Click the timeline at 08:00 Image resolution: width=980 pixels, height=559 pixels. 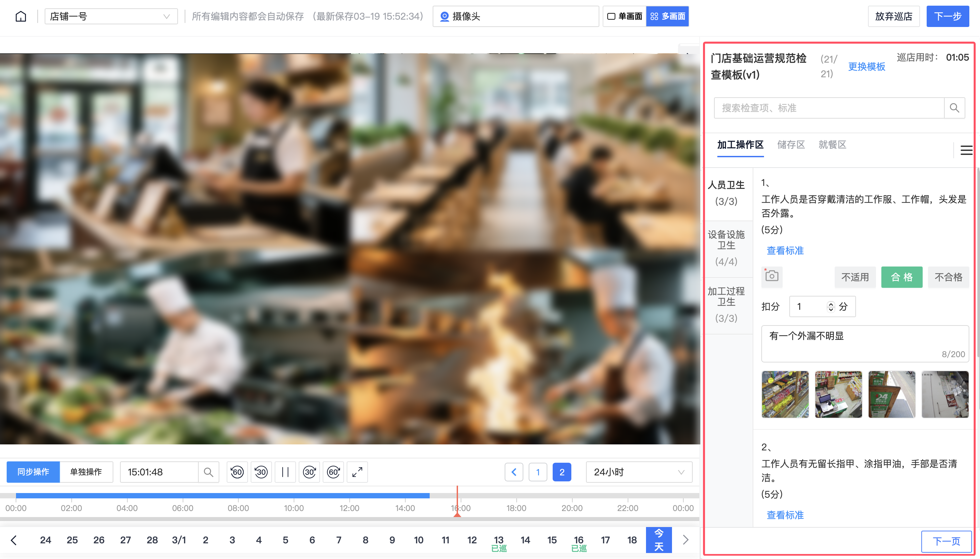pyautogui.click(x=238, y=496)
